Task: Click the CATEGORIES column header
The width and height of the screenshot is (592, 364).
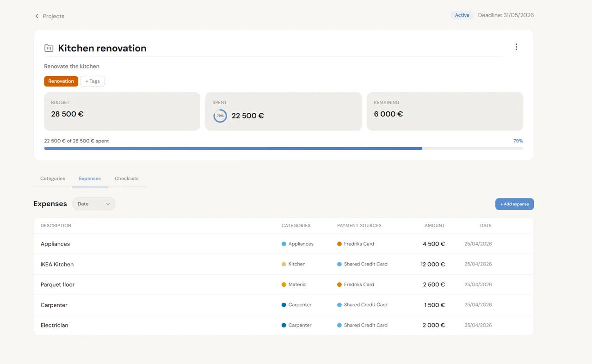Action: point(296,226)
